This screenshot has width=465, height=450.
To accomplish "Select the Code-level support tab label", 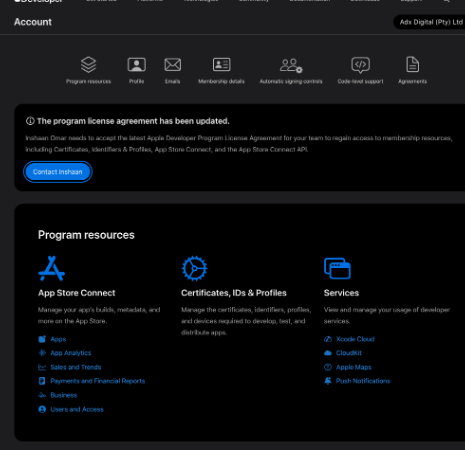I will [360, 81].
